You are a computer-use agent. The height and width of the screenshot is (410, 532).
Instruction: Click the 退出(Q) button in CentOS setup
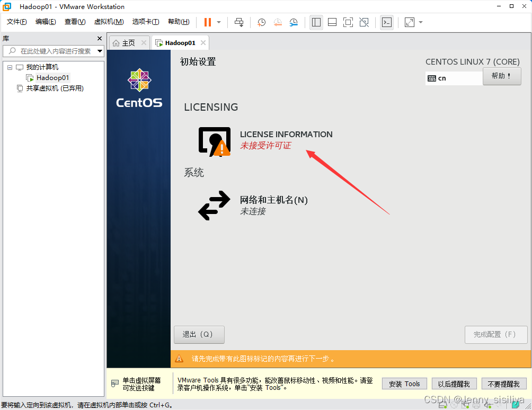coord(199,334)
